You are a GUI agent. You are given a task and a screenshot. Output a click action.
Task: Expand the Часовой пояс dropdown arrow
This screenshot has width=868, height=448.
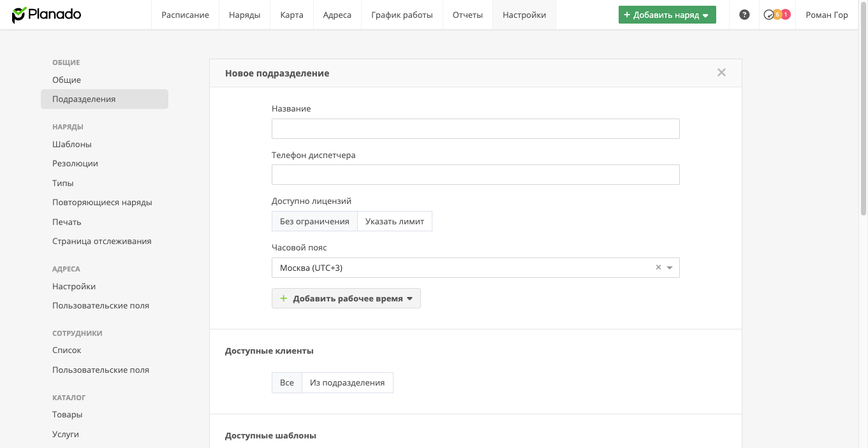[670, 268]
